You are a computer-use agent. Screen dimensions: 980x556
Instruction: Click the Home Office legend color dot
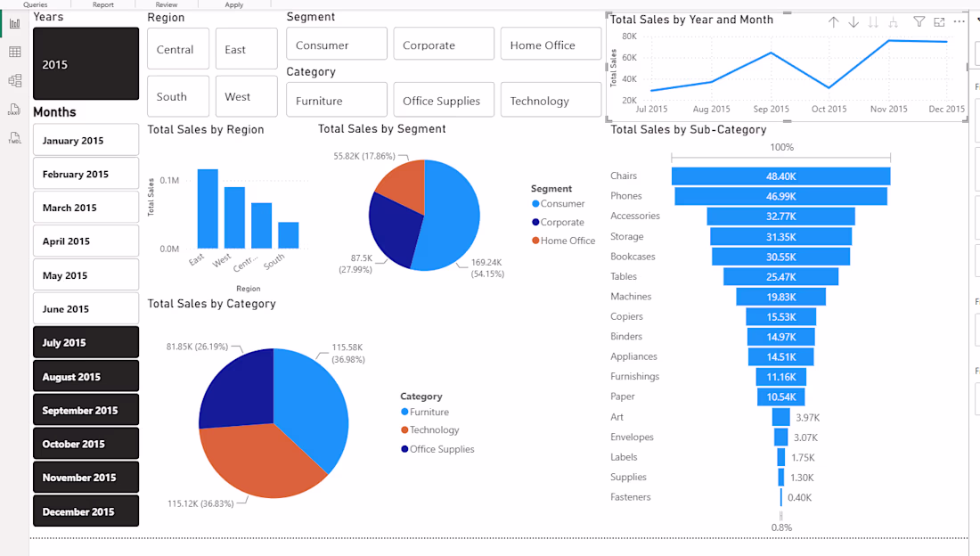pyautogui.click(x=535, y=241)
